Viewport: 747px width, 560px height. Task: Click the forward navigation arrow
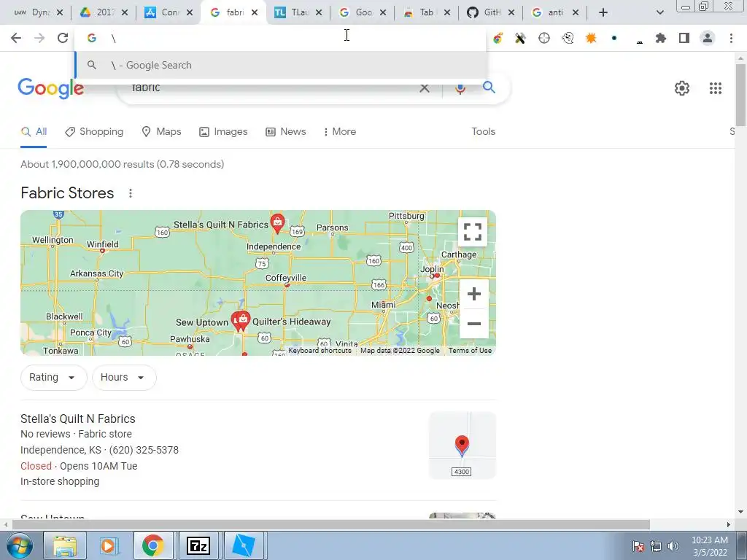(x=39, y=38)
